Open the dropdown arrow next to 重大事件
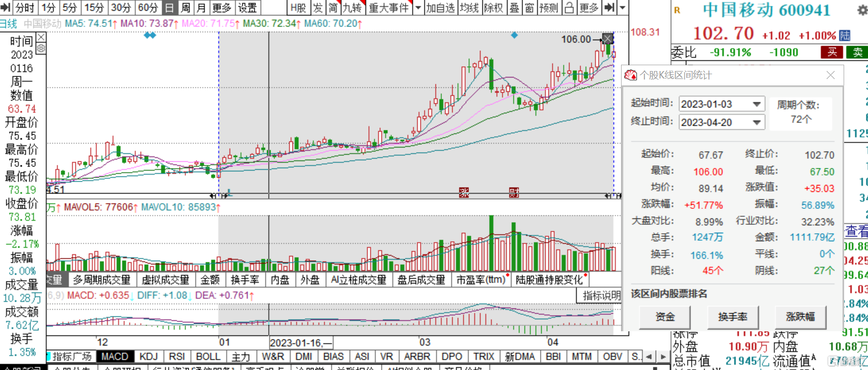Image resolution: width=868 pixels, height=370 pixels. [418, 7]
